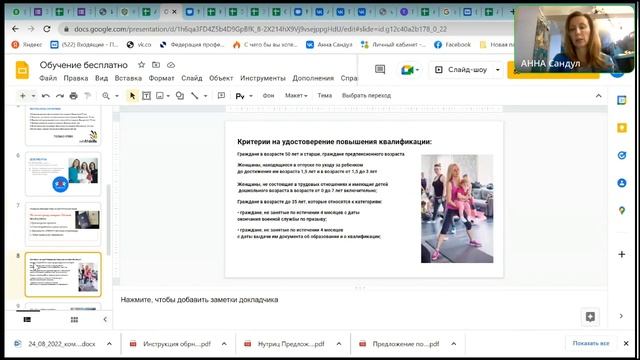The width and height of the screenshot is (640, 360).
Task: Close the downloads bar
Action: (626, 344)
